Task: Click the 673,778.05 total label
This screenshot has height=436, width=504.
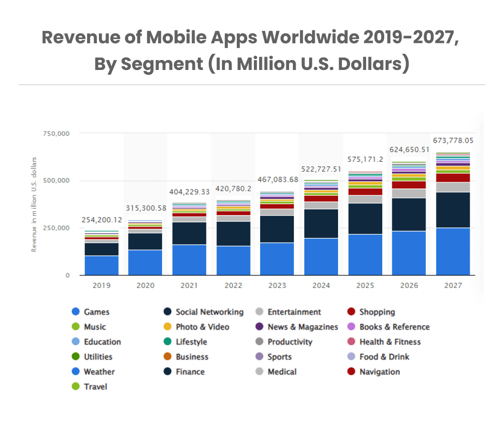Action: point(453,140)
